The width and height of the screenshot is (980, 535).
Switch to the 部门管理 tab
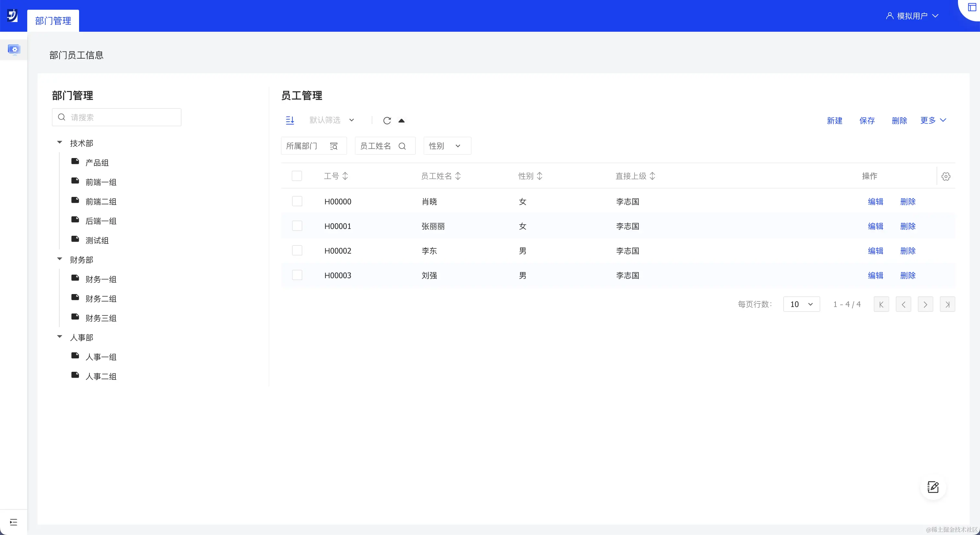click(53, 20)
